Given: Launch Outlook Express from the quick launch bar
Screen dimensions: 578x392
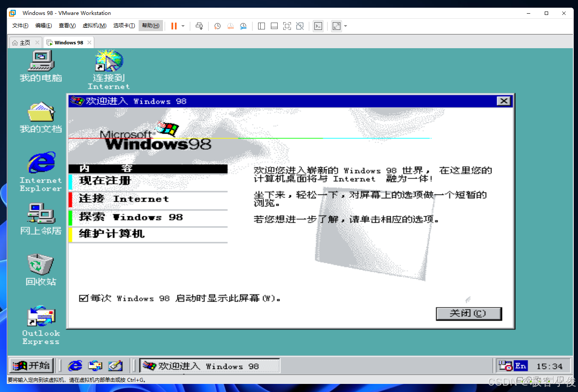Looking at the screenshot, I should [x=95, y=366].
